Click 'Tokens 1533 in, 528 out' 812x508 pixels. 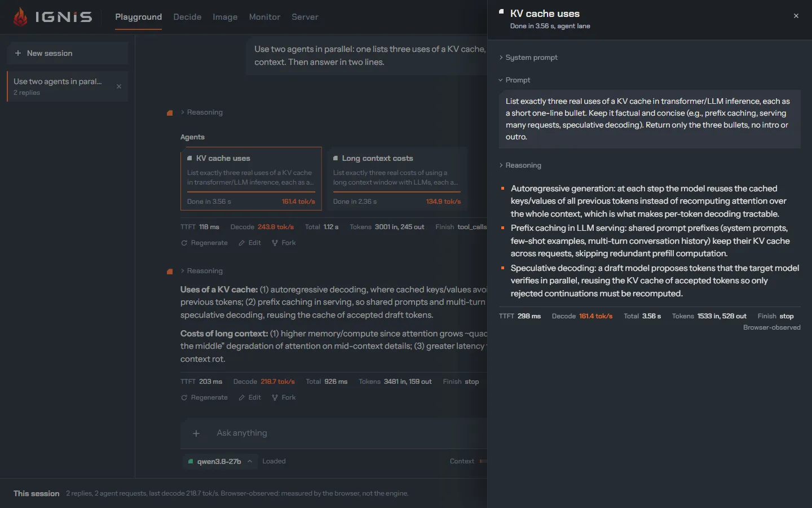(x=709, y=316)
